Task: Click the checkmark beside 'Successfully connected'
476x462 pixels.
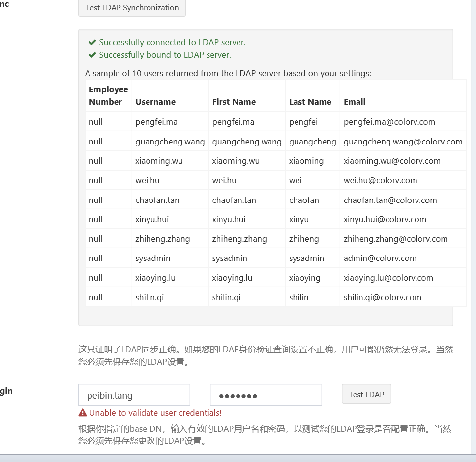Action: coord(92,42)
